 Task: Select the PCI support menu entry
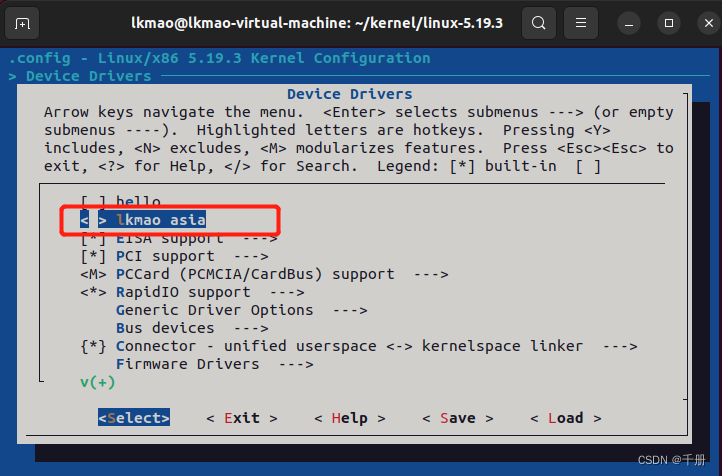[x=165, y=256]
